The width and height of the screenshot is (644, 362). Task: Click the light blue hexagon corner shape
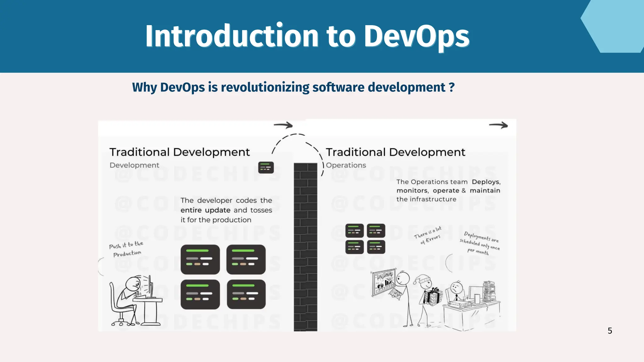615,25
